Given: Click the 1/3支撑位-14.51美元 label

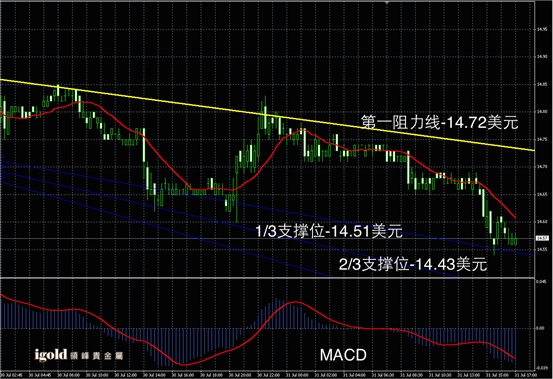Looking at the screenshot, I should tap(329, 232).
